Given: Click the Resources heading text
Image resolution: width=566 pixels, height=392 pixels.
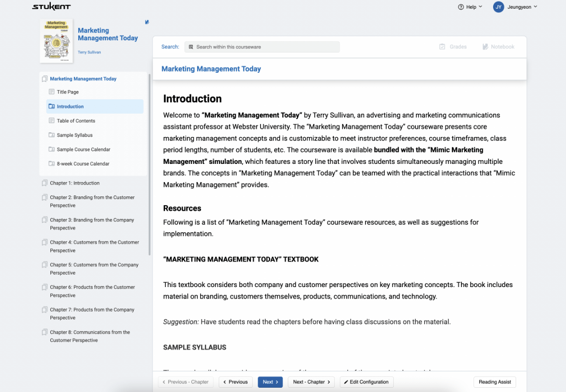Looking at the screenshot, I should tap(182, 208).
